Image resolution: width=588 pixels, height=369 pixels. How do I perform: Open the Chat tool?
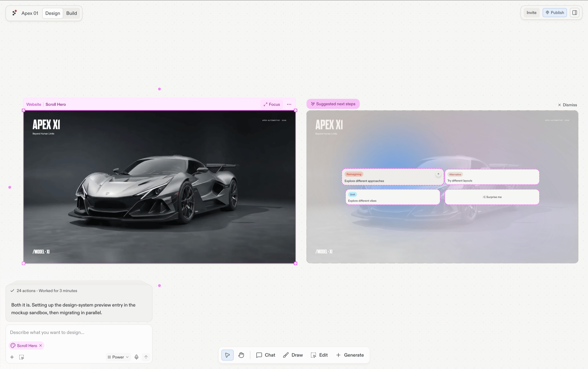point(266,355)
